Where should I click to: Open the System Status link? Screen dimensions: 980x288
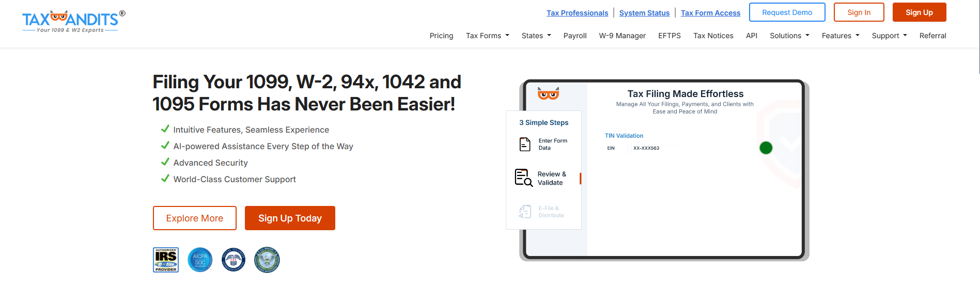click(644, 13)
